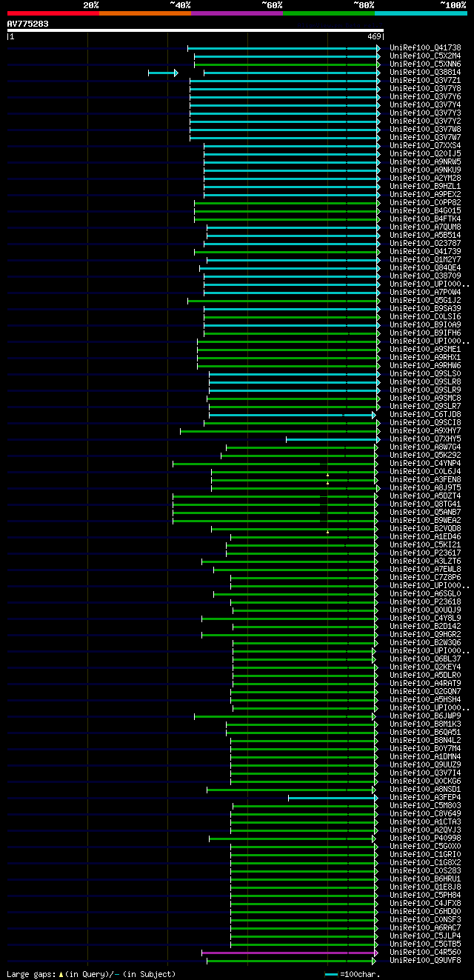Click the green ~80% legend segment
This screenshot has height=980, width=474.
coord(329,13)
